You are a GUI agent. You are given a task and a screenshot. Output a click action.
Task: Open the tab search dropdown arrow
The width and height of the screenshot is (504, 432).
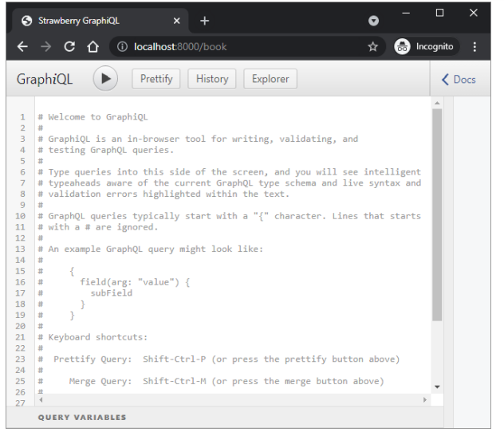(x=373, y=21)
